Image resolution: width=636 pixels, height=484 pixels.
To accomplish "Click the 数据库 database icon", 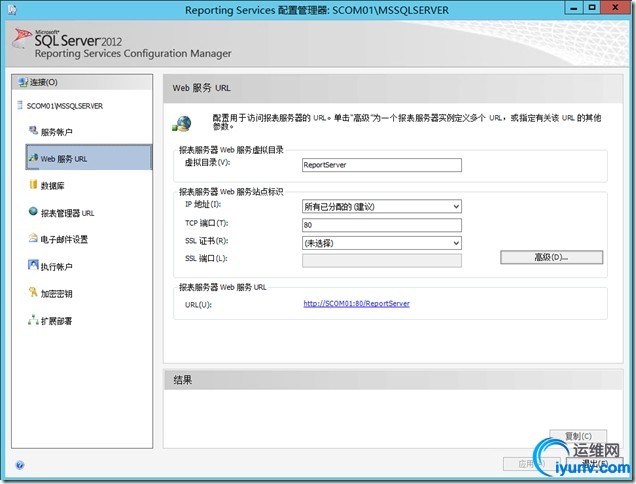I will click(33, 185).
